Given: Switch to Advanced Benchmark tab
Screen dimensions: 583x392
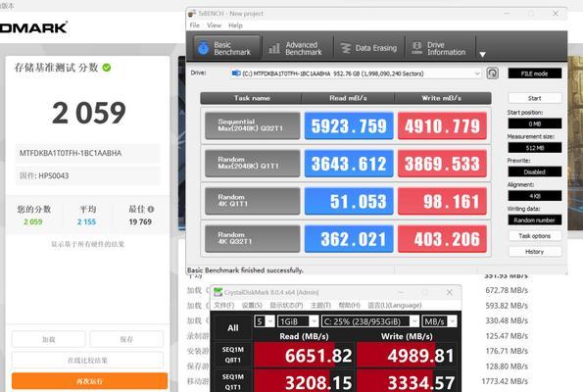Looking at the screenshot, I should click(296, 48).
